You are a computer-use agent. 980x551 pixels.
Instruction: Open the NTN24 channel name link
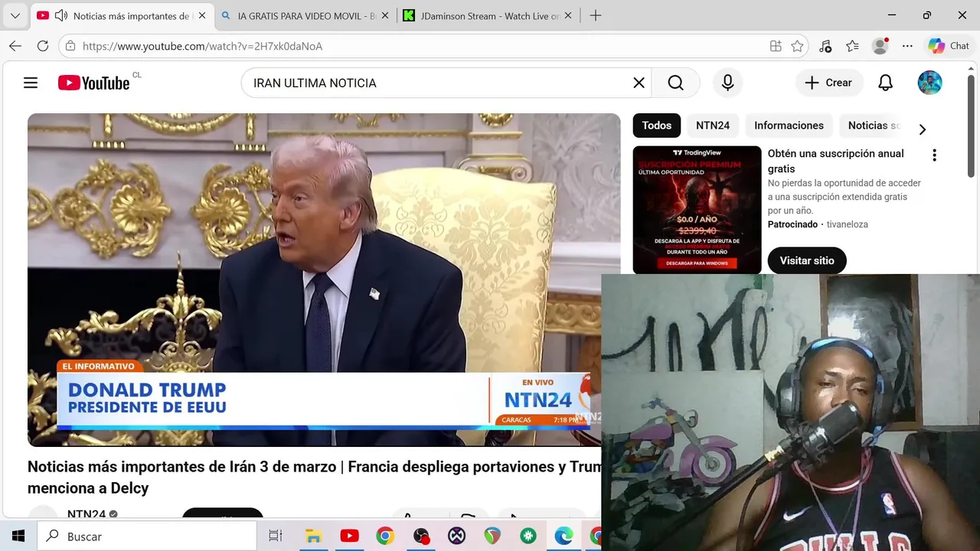pos(87,514)
